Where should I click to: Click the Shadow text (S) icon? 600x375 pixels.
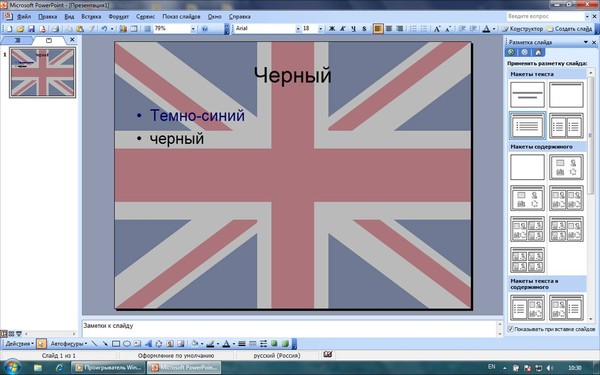tap(364, 29)
